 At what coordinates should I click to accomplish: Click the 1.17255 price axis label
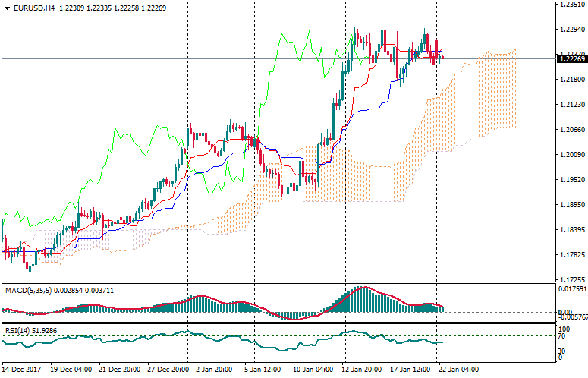click(x=571, y=280)
